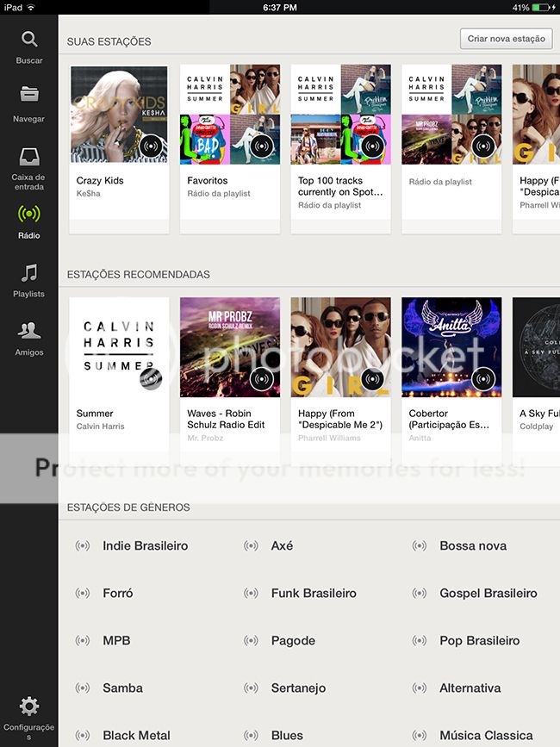Tap the Anitta album artwork
Image resolution: width=560 pixels, height=747 pixels.
click(451, 347)
